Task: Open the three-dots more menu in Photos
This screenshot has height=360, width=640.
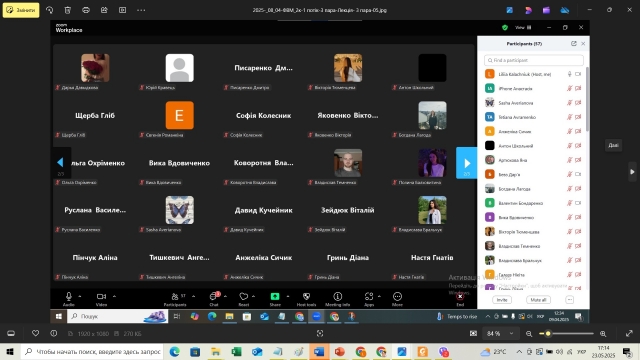Action: [141, 10]
